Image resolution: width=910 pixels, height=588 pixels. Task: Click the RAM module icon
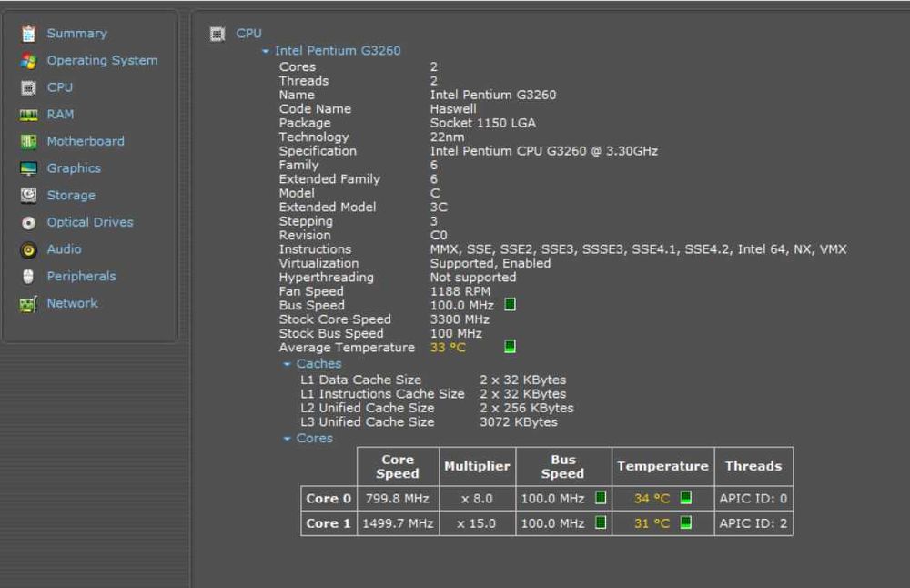pyautogui.click(x=28, y=115)
